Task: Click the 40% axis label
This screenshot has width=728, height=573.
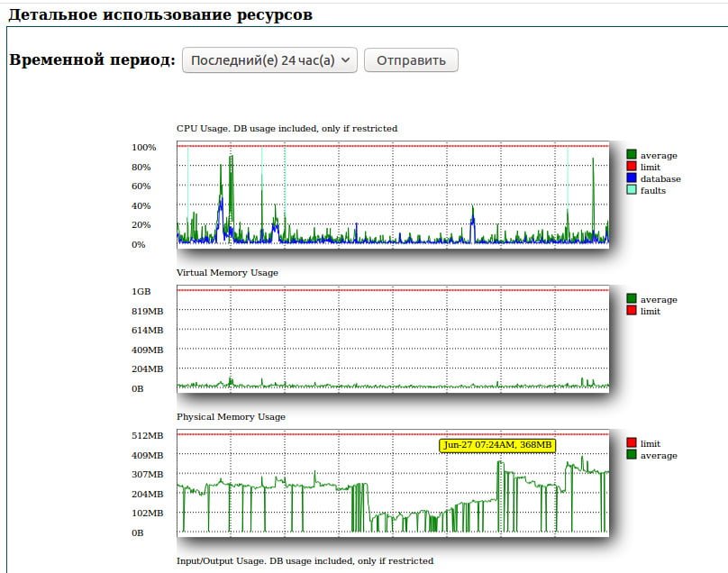Action: pyautogui.click(x=141, y=205)
